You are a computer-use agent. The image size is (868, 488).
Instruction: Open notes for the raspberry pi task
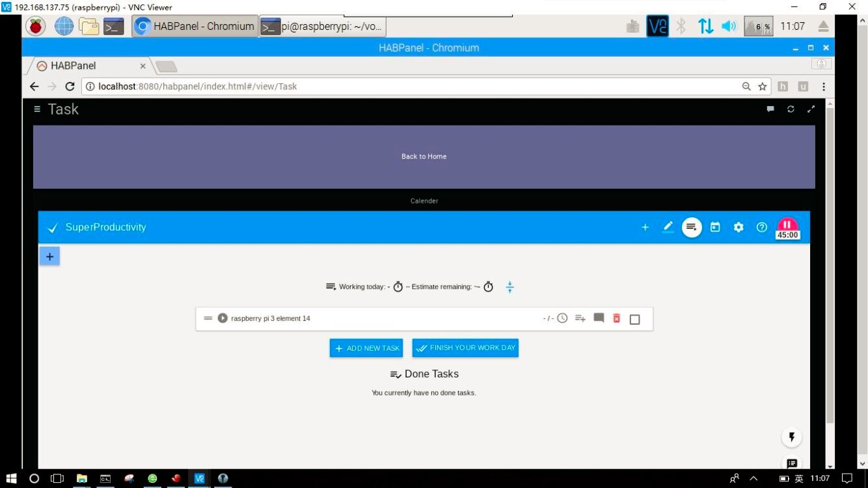(x=599, y=318)
